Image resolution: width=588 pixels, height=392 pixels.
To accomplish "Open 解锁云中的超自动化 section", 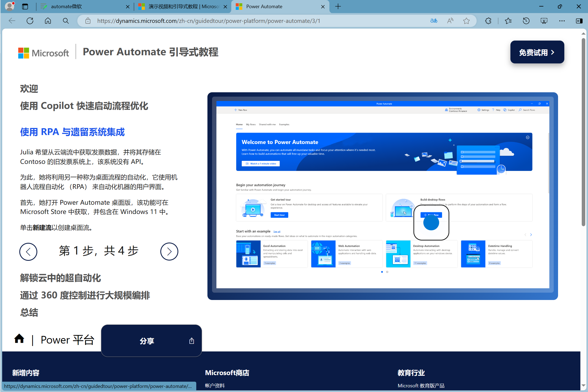I will click(60, 278).
